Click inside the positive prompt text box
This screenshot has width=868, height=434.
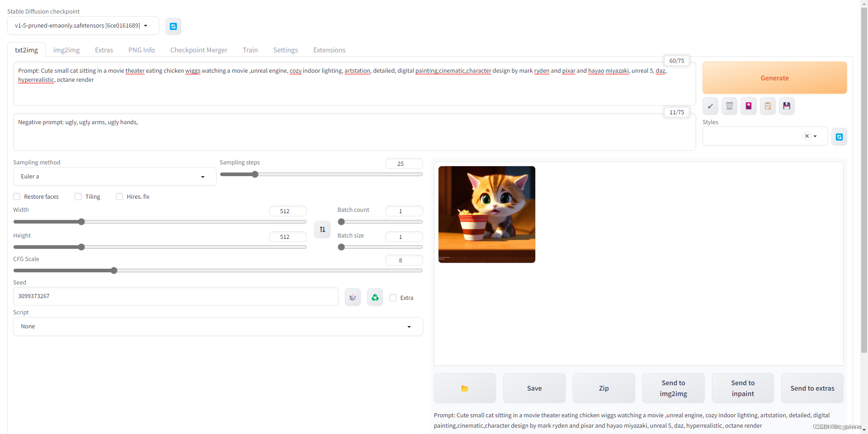354,84
